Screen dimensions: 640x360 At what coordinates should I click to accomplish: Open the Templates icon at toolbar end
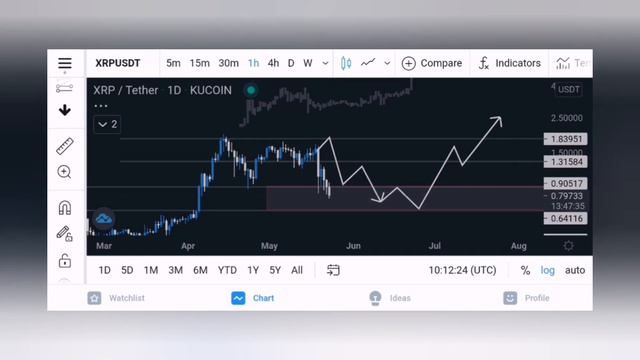pos(563,63)
